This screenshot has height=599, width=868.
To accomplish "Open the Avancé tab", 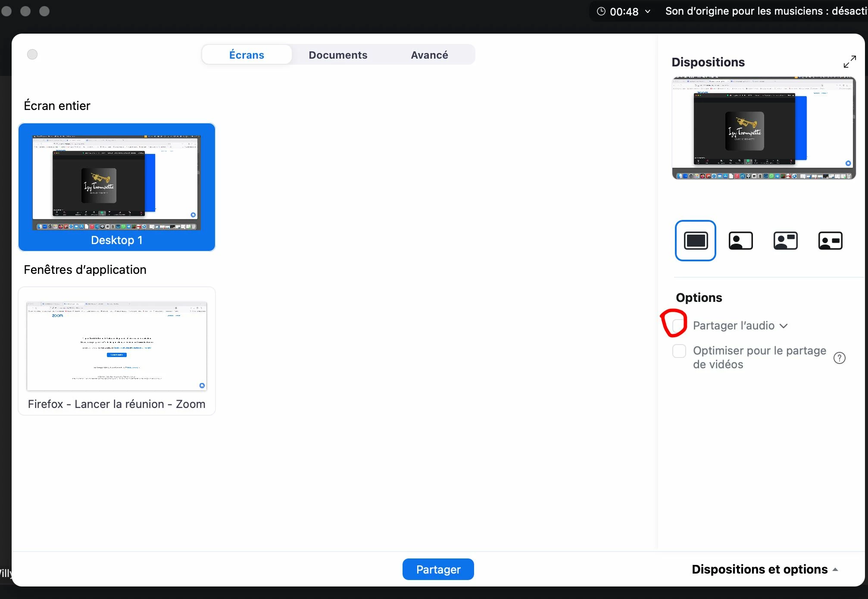I will [x=429, y=55].
